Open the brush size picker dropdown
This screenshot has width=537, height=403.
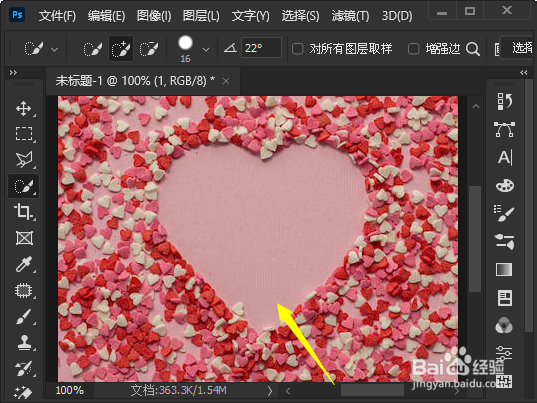[206, 50]
